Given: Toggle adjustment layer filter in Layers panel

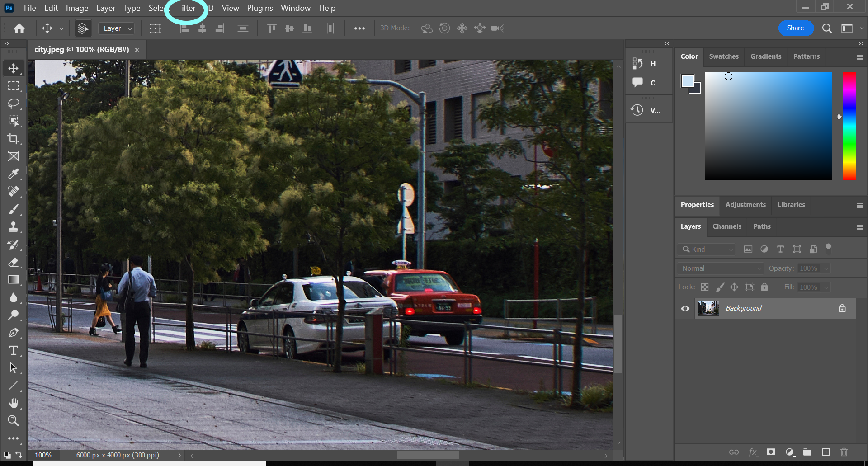Looking at the screenshot, I should click(x=764, y=249).
